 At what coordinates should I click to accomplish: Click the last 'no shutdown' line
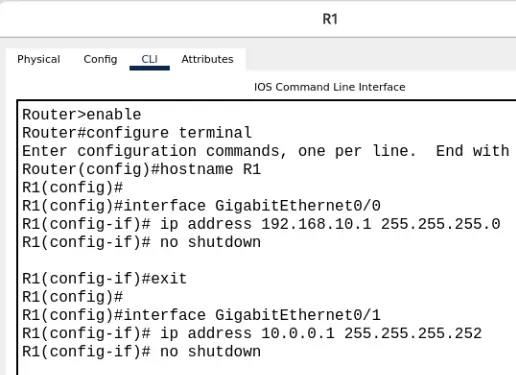coord(141,352)
